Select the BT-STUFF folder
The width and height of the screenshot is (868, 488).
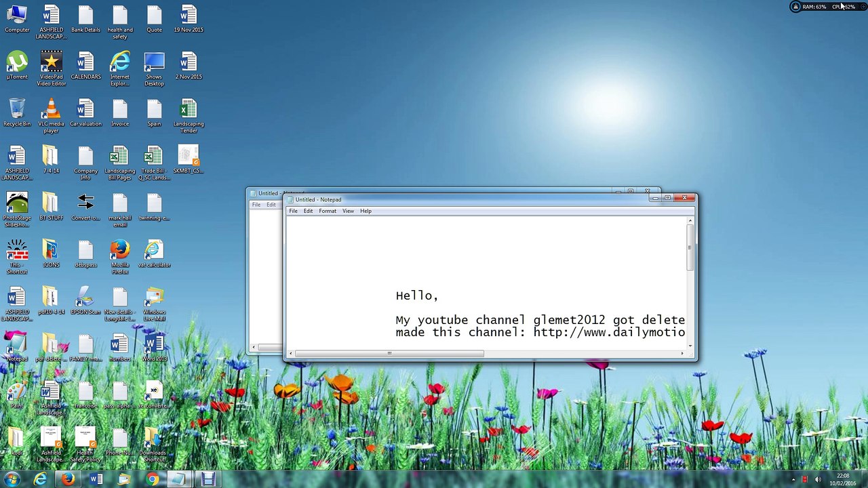tap(52, 207)
